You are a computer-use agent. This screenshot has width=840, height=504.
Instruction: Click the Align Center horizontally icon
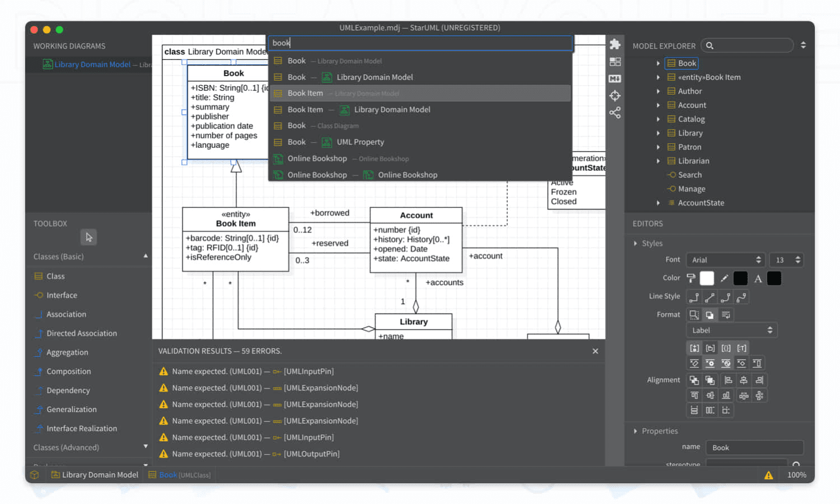[x=744, y=380]
